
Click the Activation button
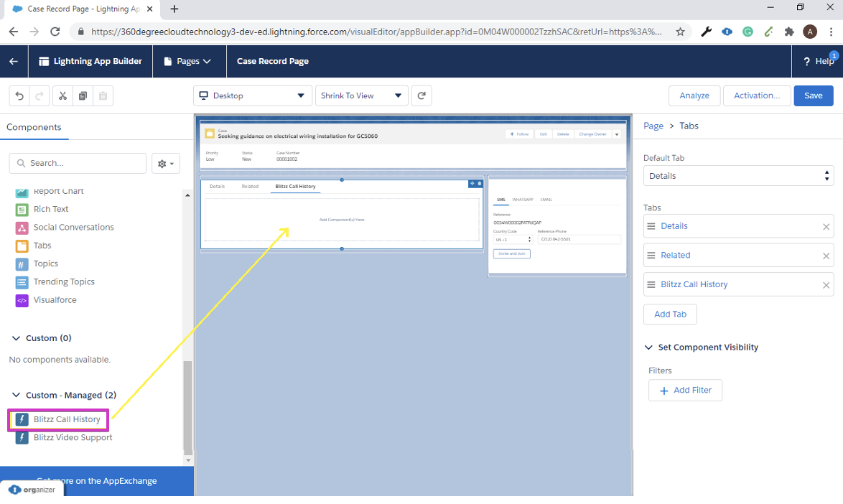click(756, 95)
